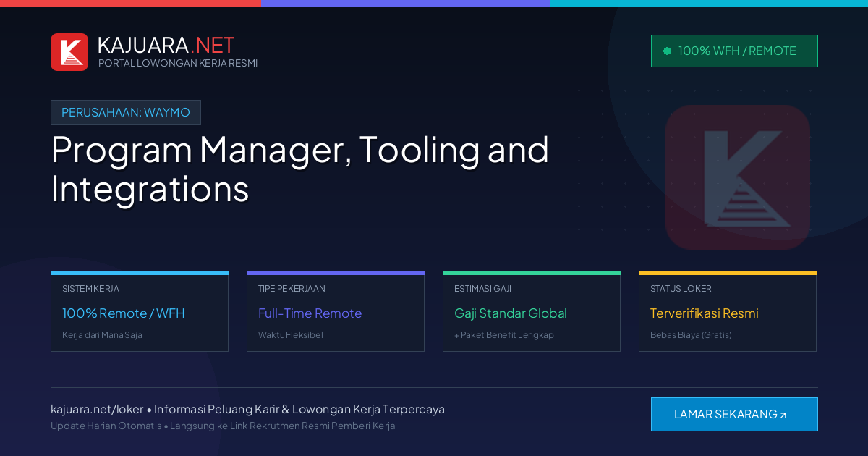
Task: Click the Gaji Standar Global card value
Action: click(511, 313)
